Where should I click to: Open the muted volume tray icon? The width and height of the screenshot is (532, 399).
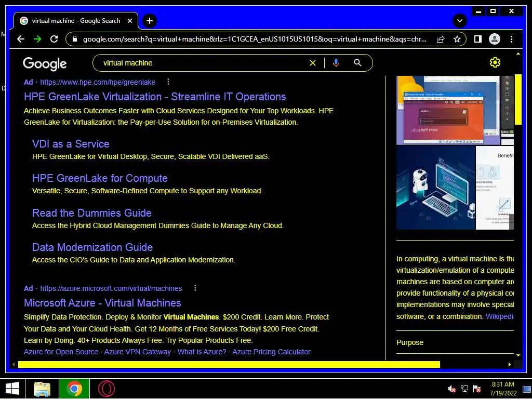pos(451,389)
